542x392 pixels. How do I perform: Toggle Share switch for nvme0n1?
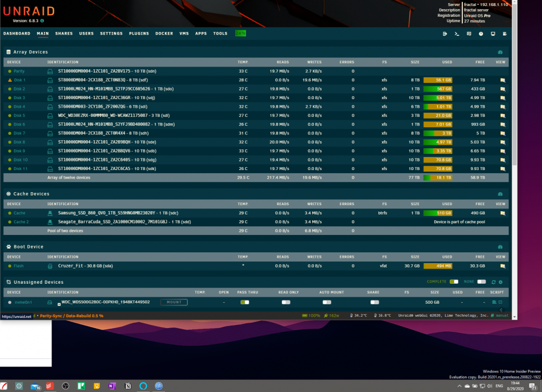375,302
